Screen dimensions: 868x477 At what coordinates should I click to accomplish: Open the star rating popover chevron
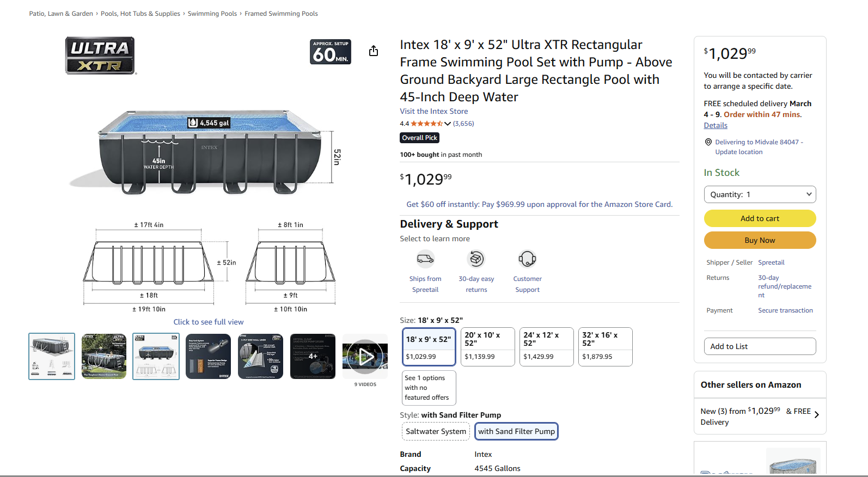[x=448, y=124]
